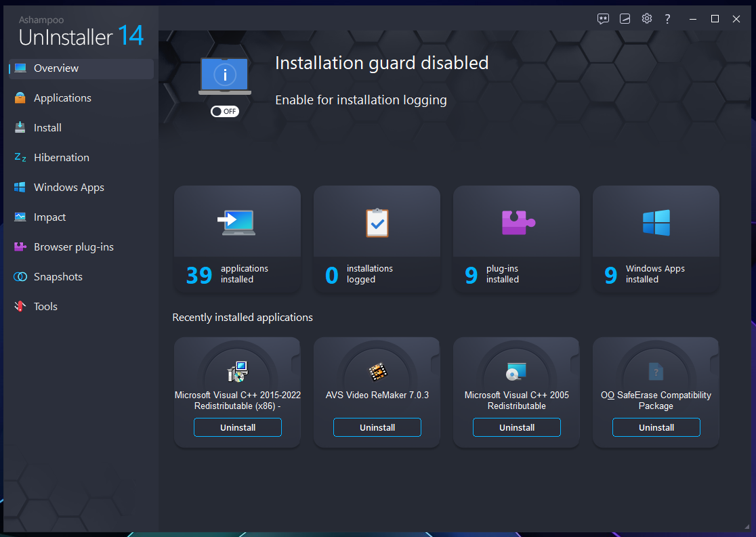Uninstall Microsoft Visual C++ 2005 Redistributable
The image size is (756, 537).
[517, 427]
